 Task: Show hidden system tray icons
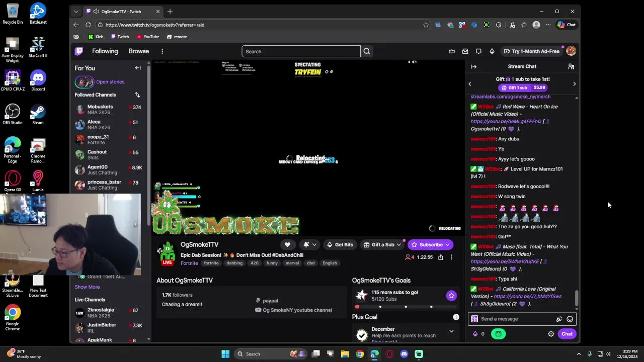point(579,354)
